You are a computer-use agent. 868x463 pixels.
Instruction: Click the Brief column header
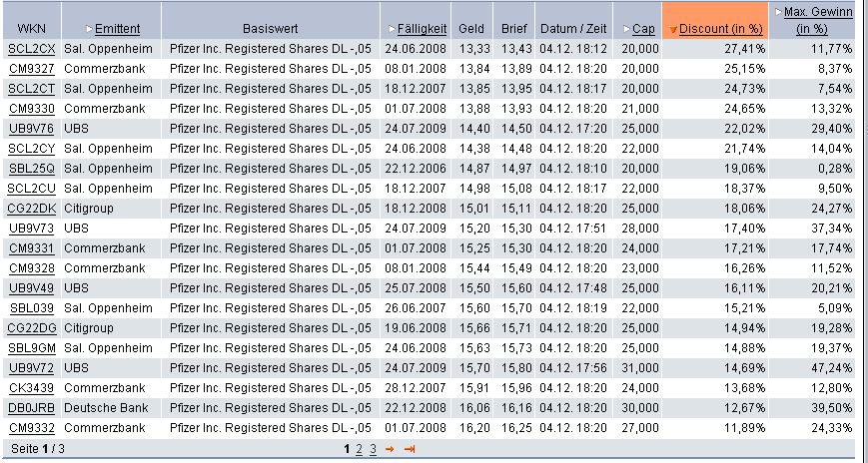513,29
